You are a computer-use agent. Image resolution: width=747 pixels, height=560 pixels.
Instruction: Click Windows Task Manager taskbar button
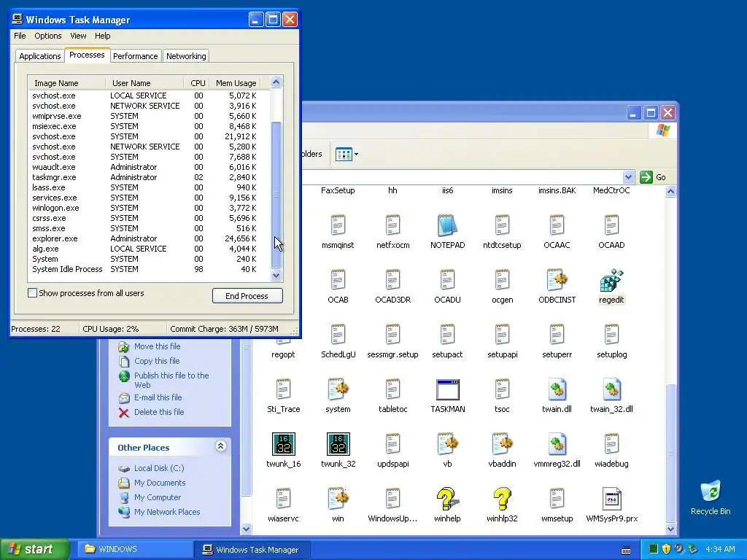[252, 549]
